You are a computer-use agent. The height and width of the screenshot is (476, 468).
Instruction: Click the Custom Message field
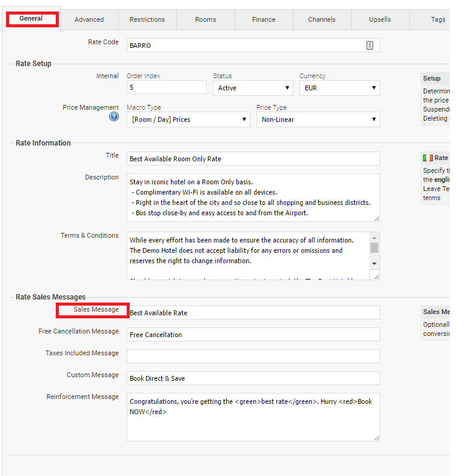pyautogui.click(x=253, y=378)
